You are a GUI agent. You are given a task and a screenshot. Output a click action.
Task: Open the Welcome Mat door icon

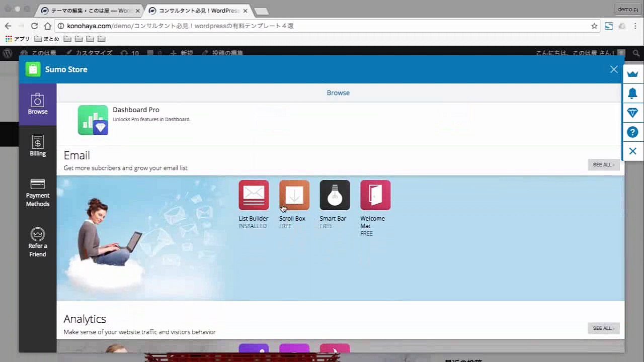tap(375, 195)
